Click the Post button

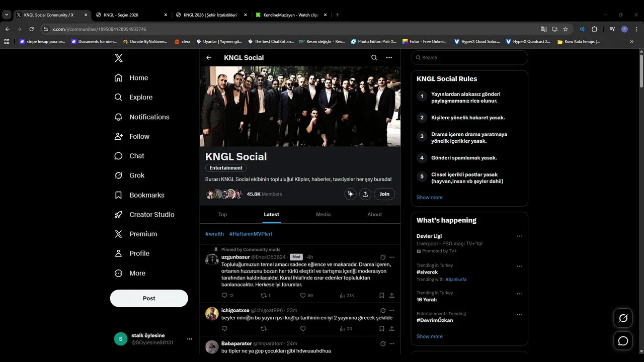coord(149,298)
